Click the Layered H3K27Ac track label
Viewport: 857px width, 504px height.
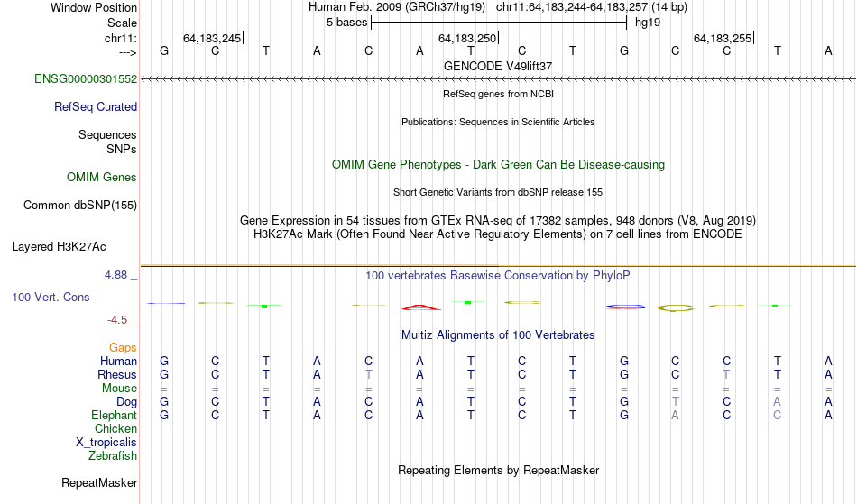(59, 247)
